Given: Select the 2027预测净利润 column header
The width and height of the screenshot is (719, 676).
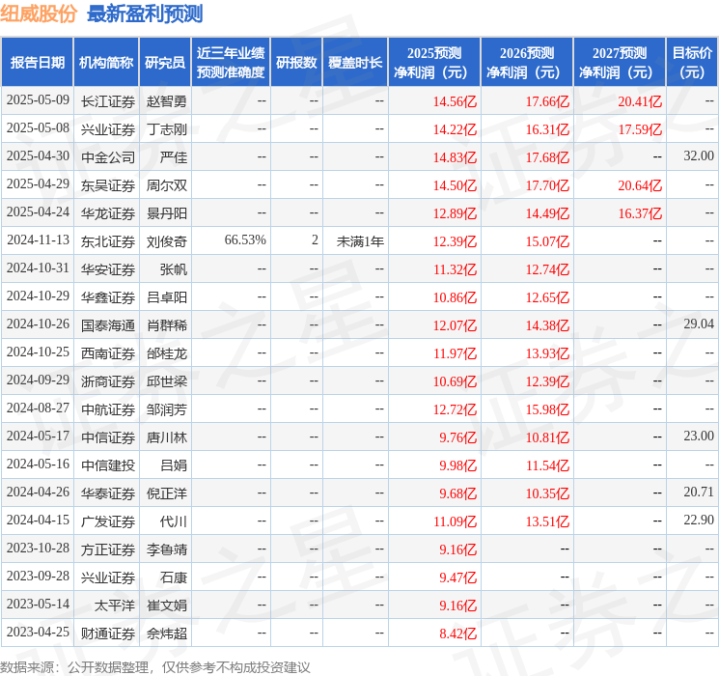Looking at the screenshot, I should coord(619,62).
